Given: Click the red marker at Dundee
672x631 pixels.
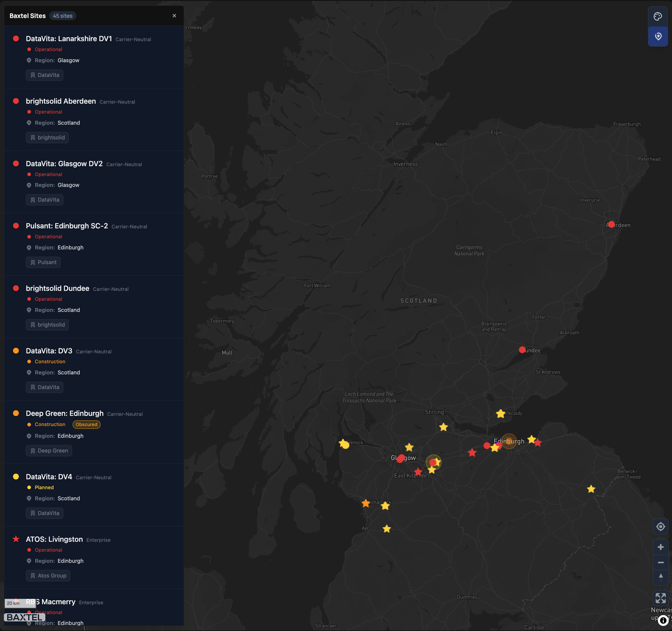Looking at the screenshot, I should click(522, 349).
